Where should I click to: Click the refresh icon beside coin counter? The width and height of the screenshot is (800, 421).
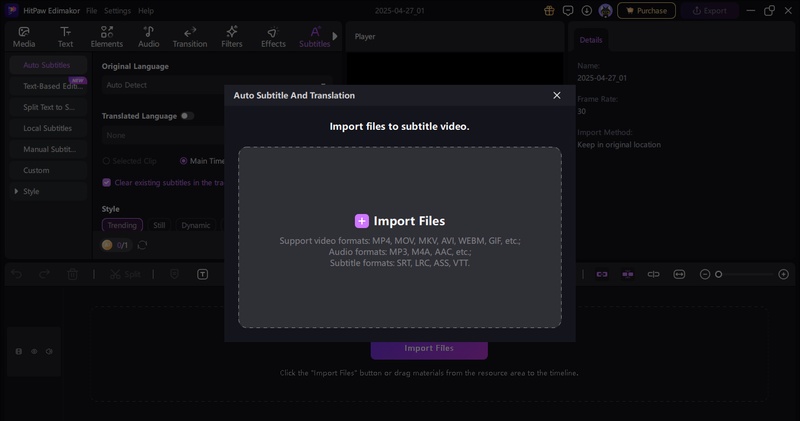(x=142, y=245)
